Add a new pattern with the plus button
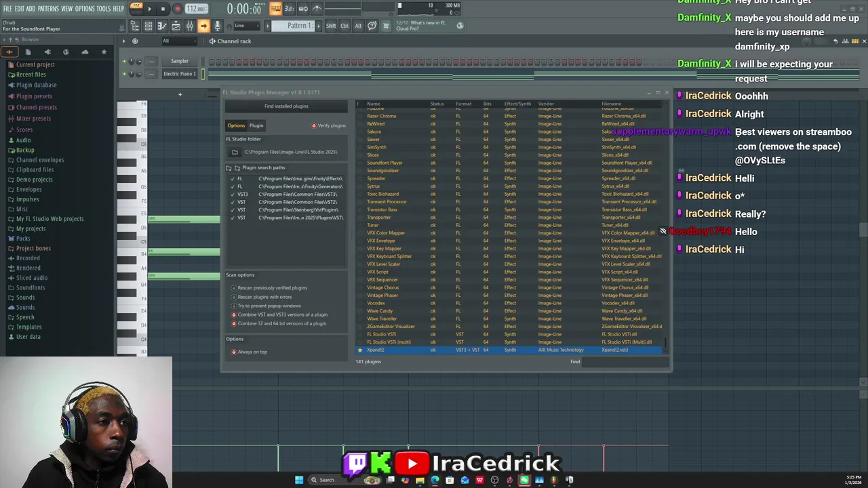The image size is (868, 488). click(x=317, y=26)
